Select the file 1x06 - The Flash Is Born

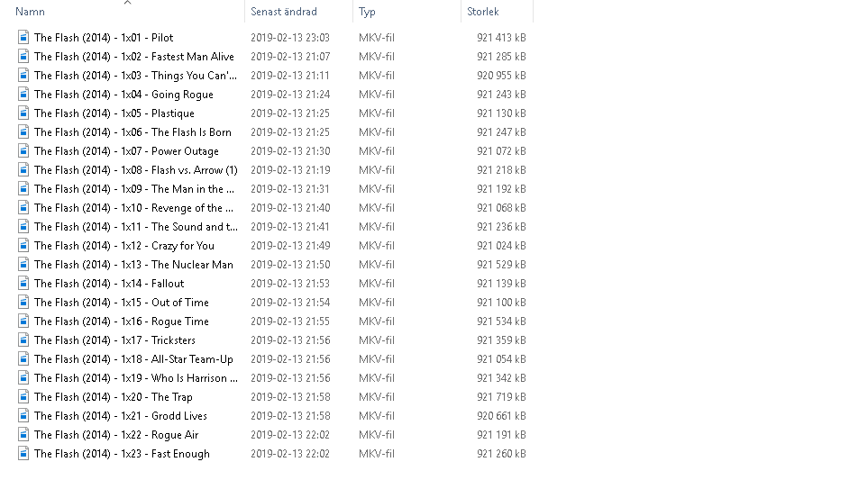coord(132,132)
